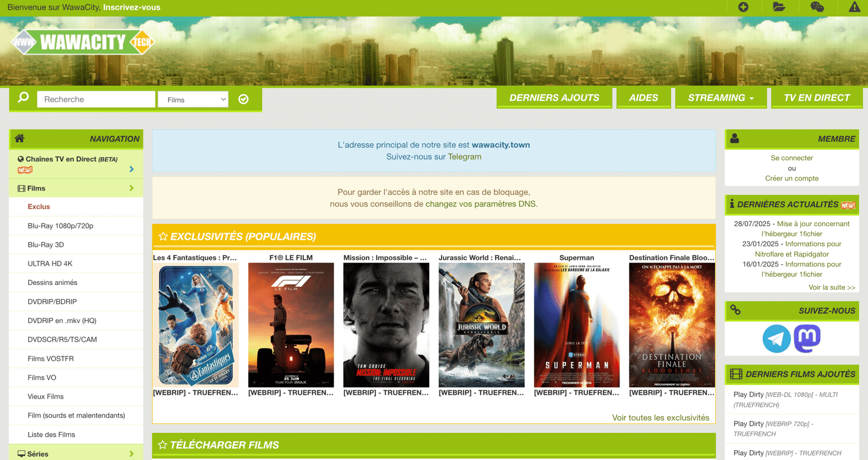Viewport: 868px width, 460px height.
Task: Click Voir toutes les exclusivités link
Action: pyautogui.click(x=660, y=418)
